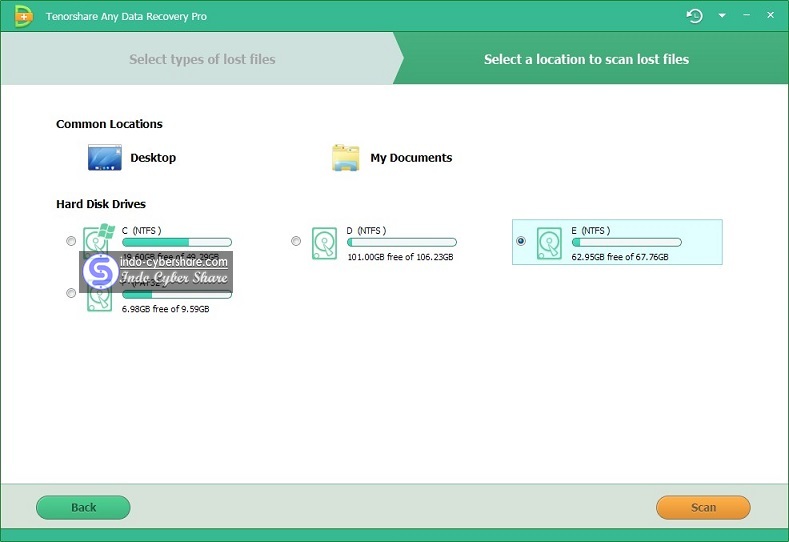Click the E drive usage bar
Screen dimensions: 789x542
pos(627,242)
